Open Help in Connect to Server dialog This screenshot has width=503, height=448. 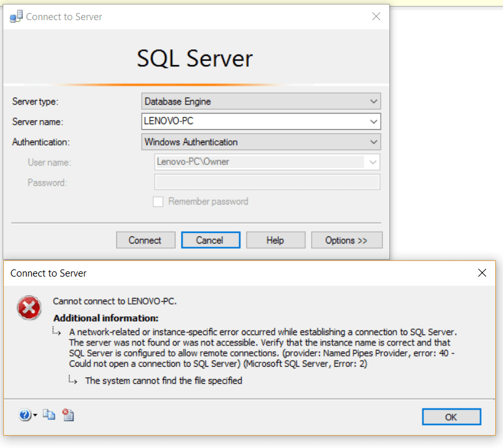(276, 240)
